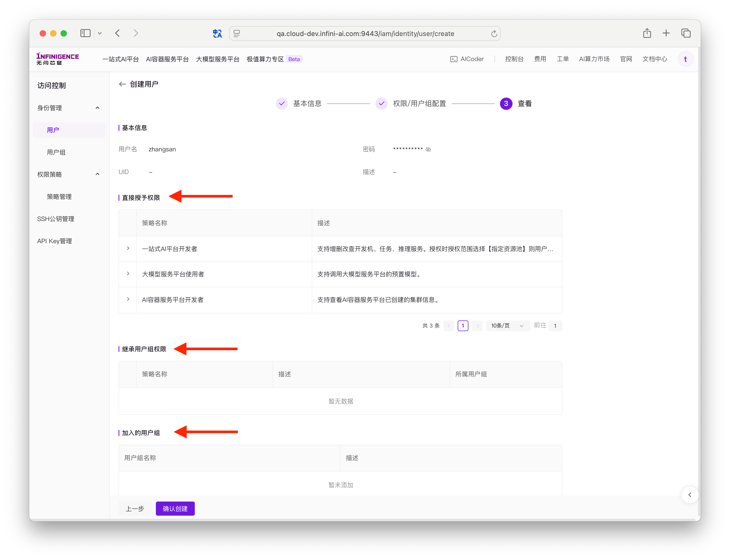
Task: Click the 所属用户组 column header
Action: [471, 374]
